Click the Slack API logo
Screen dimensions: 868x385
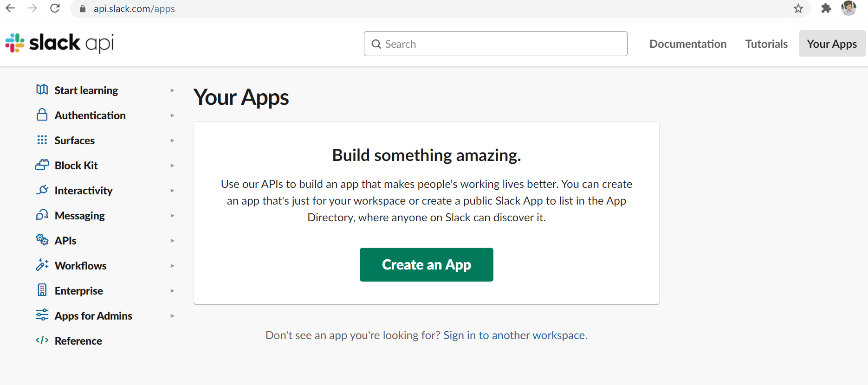click(59, 43)
